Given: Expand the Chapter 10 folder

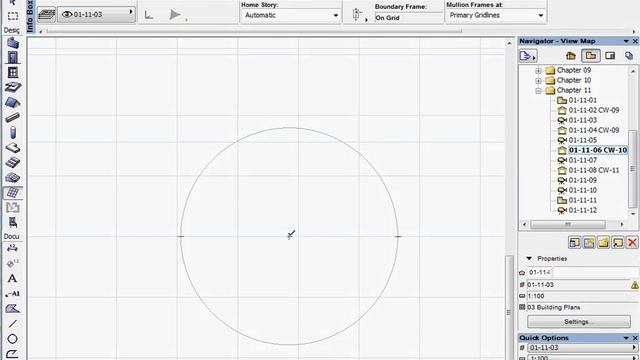Looking at the screenshot, I should 538,81.
